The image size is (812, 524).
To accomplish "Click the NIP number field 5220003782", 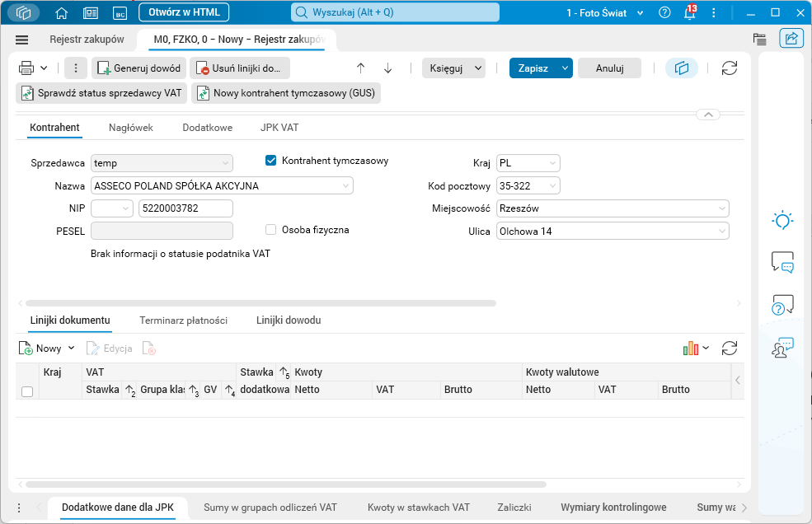I will coord(185,208).
